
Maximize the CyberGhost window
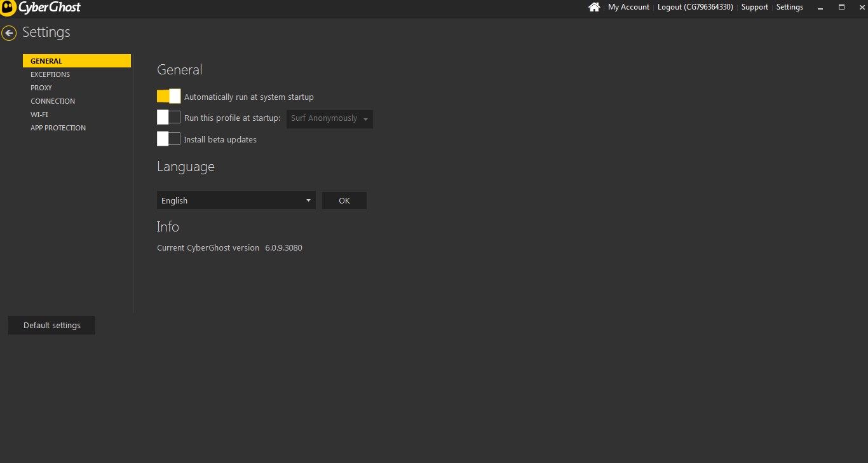(842, 7)
